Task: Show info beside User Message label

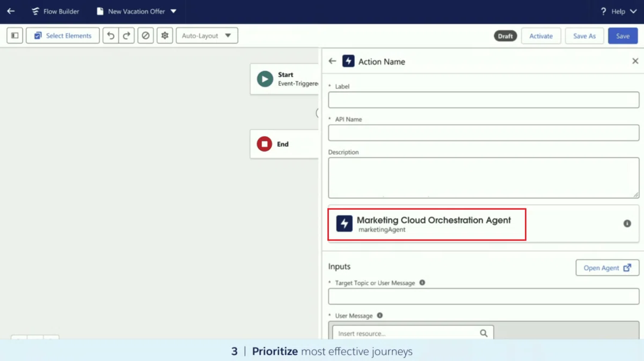Action: (379, 315)
